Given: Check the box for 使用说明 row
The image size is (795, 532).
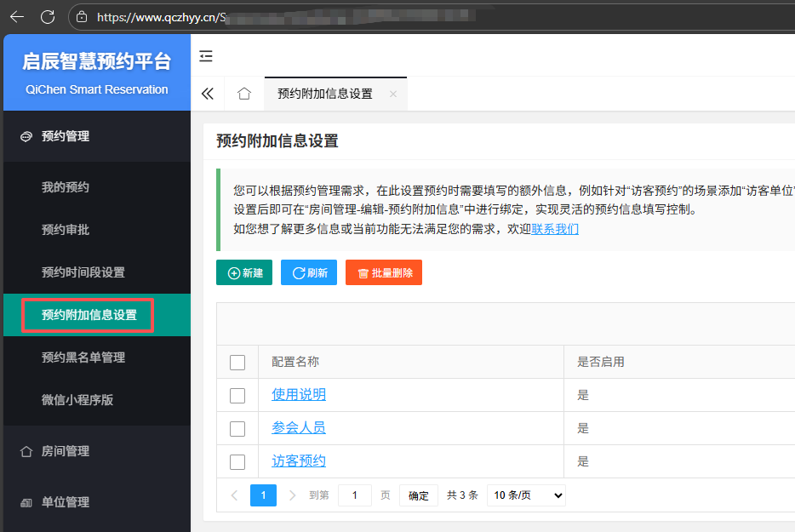Looking at the screenshot, I should pos(237,396).
